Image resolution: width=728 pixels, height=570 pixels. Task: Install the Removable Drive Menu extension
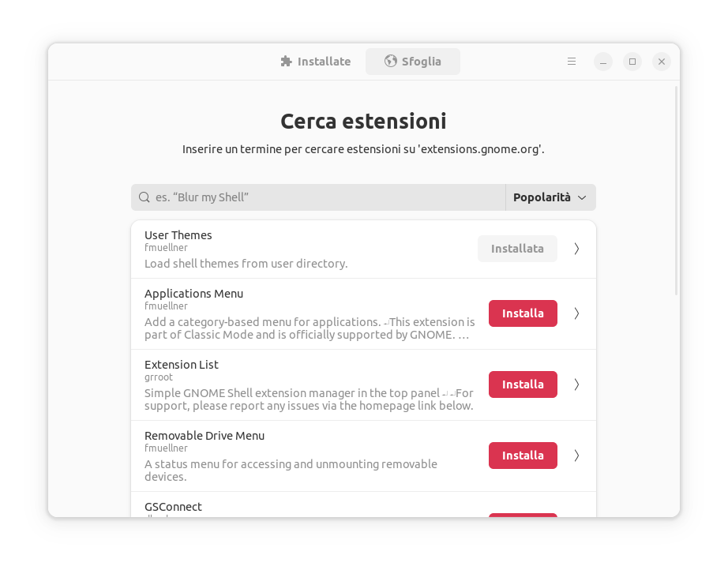point(523,456)
